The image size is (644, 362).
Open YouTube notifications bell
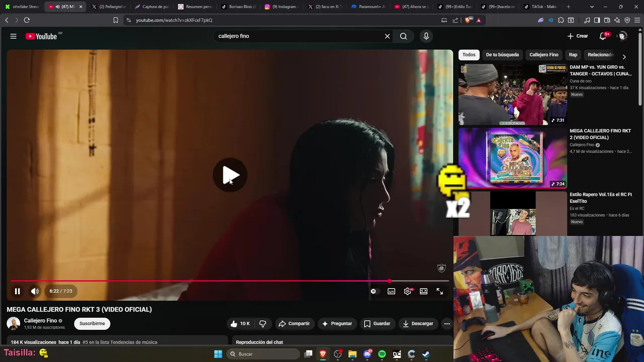(603, 36)
